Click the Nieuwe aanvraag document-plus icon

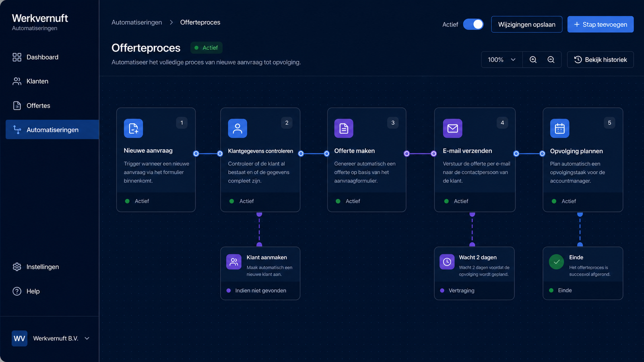click(133, 128)
